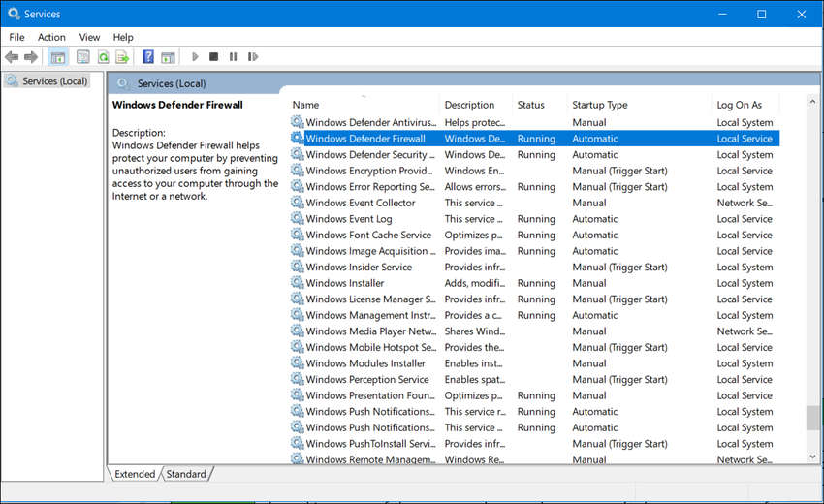Click 'Enables inst...' description cell
824x504 pixels.
coord(473,363)
